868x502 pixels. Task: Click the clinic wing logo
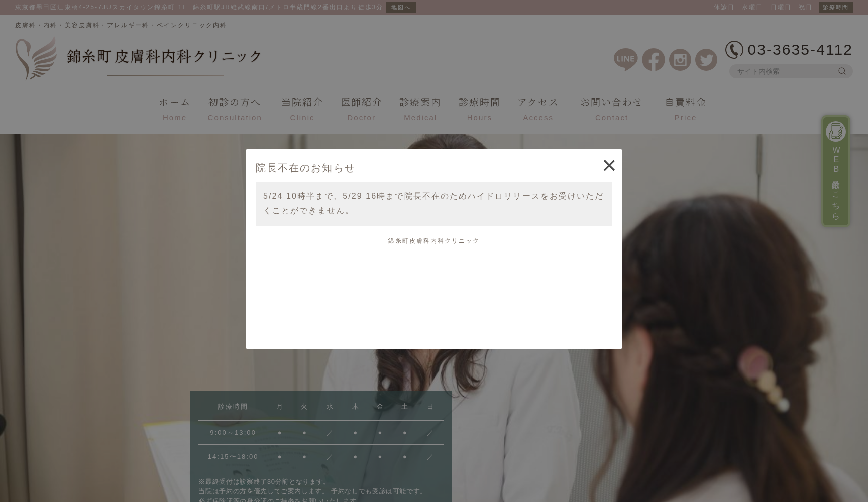(x=36, y=58)
